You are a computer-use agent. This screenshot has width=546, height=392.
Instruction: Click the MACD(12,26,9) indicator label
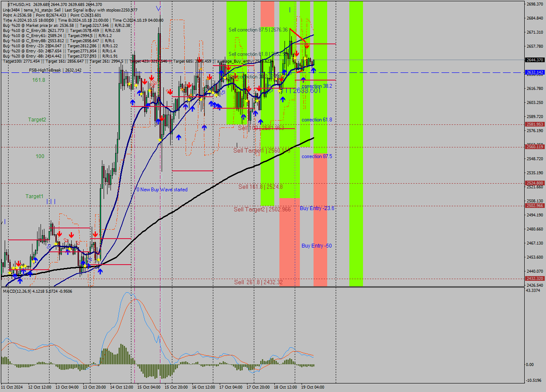tap(38, 291)
